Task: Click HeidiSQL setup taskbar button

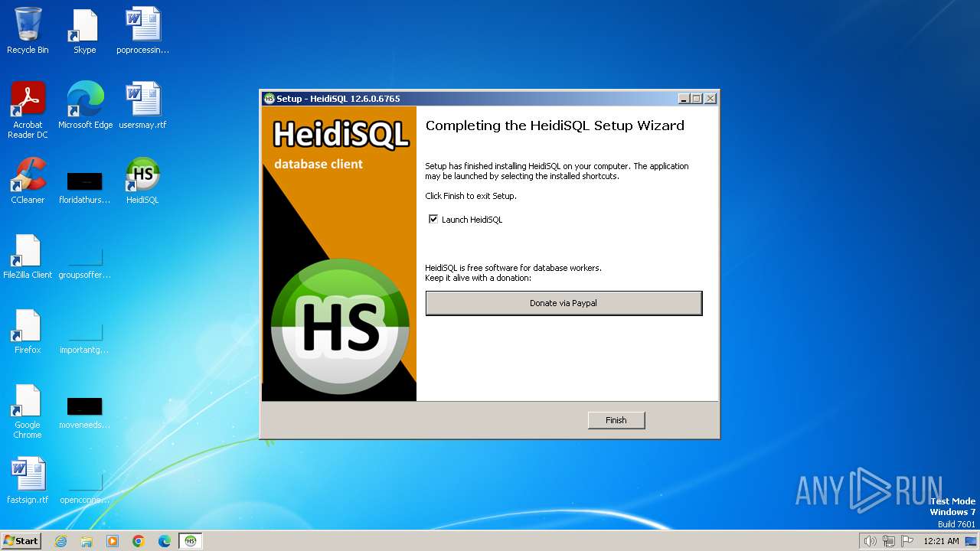Action: pos(191,541)
